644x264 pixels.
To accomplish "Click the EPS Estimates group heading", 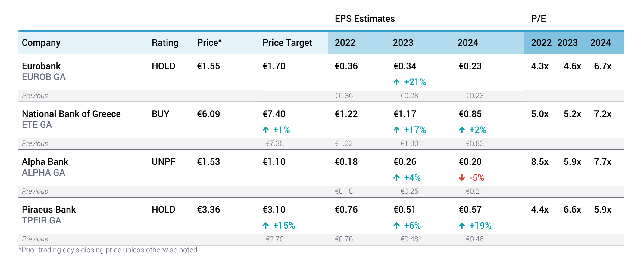I will point(364,19).
